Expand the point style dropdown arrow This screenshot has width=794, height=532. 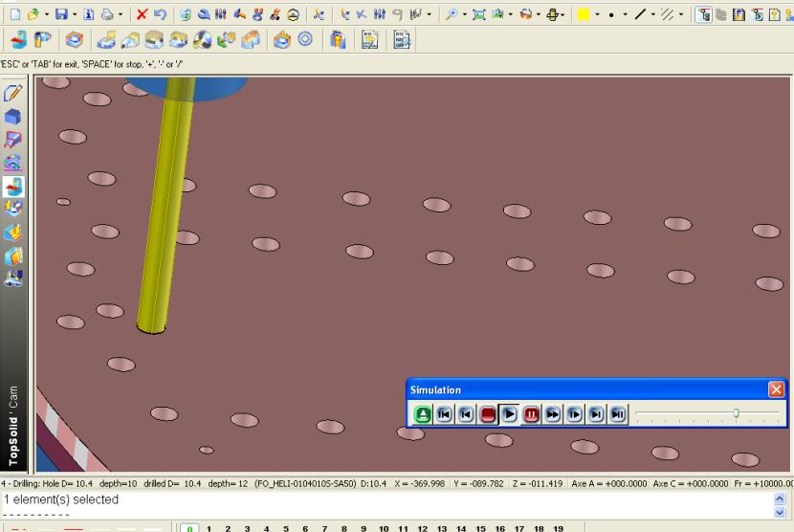[625, 14]
